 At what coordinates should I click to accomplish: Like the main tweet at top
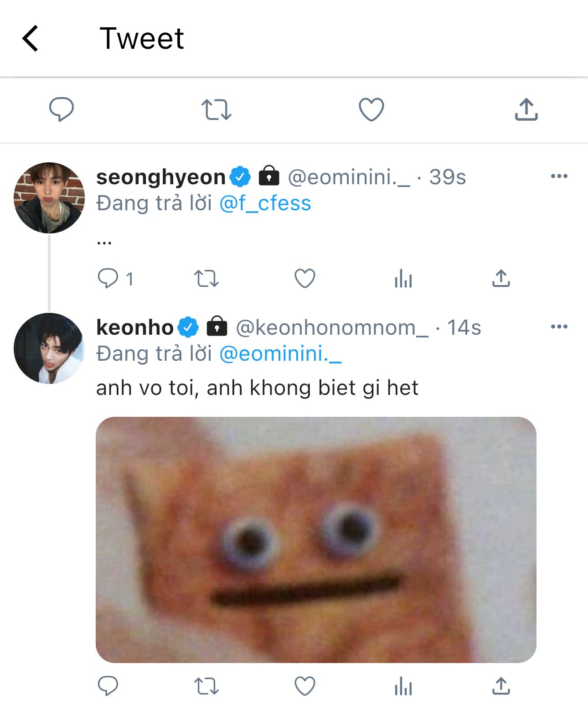(371, 109)
